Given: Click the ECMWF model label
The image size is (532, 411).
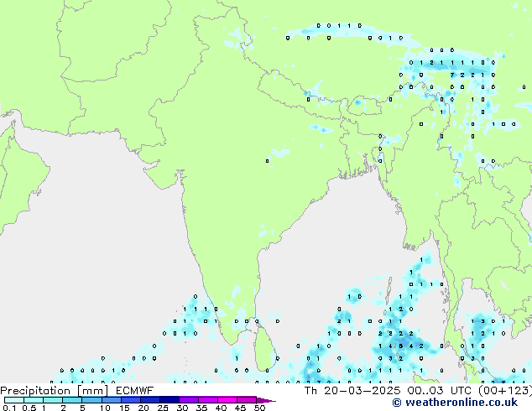Looking at the screenshot, I should tap(135, 390).
